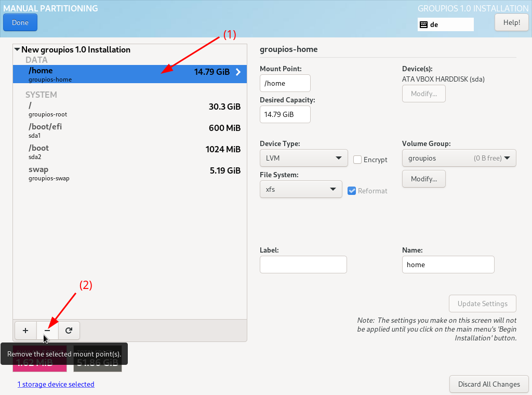Click the keyboard layout icon
Screen dimensions: 532x395
point(424,24)
